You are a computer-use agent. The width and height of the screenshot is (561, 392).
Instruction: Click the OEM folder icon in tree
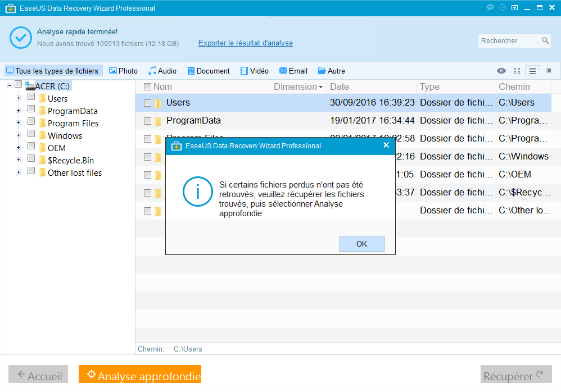pyautogui.click(x=43, y=148)
